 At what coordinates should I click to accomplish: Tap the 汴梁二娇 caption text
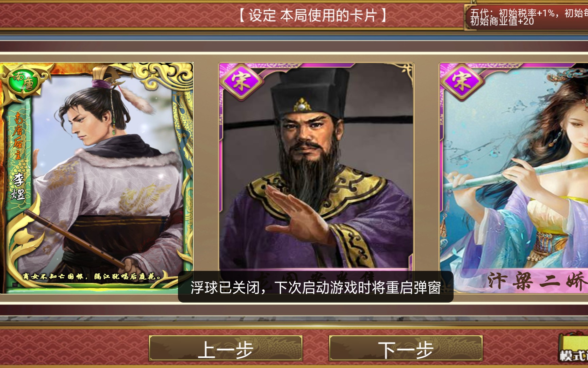coord(538,281)
